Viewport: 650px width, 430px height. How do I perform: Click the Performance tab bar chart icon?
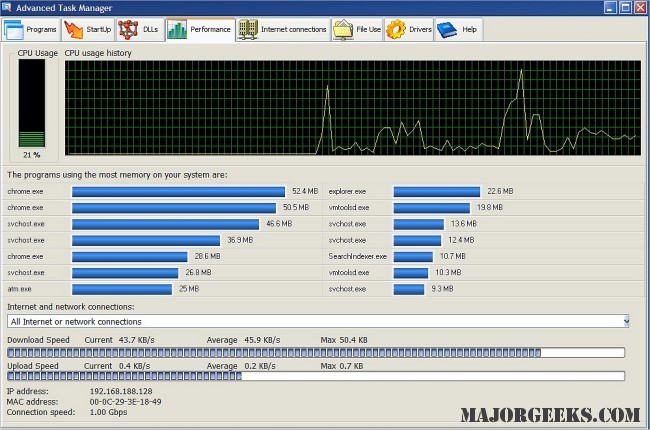(x=177, y=29)
